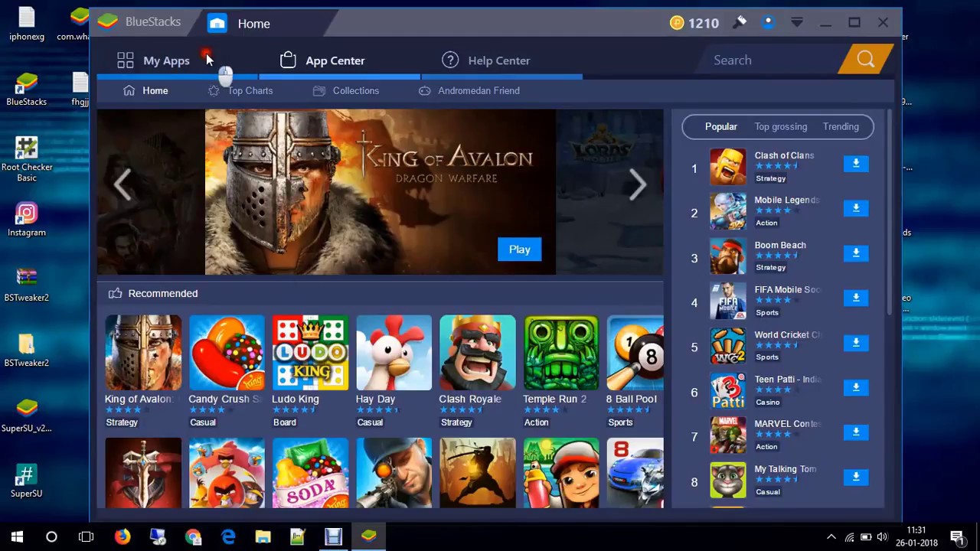The width and height of the screenshot is (980, 551).
Task: Open BlueStacks taskbar icon
Action: click(369, 536)
